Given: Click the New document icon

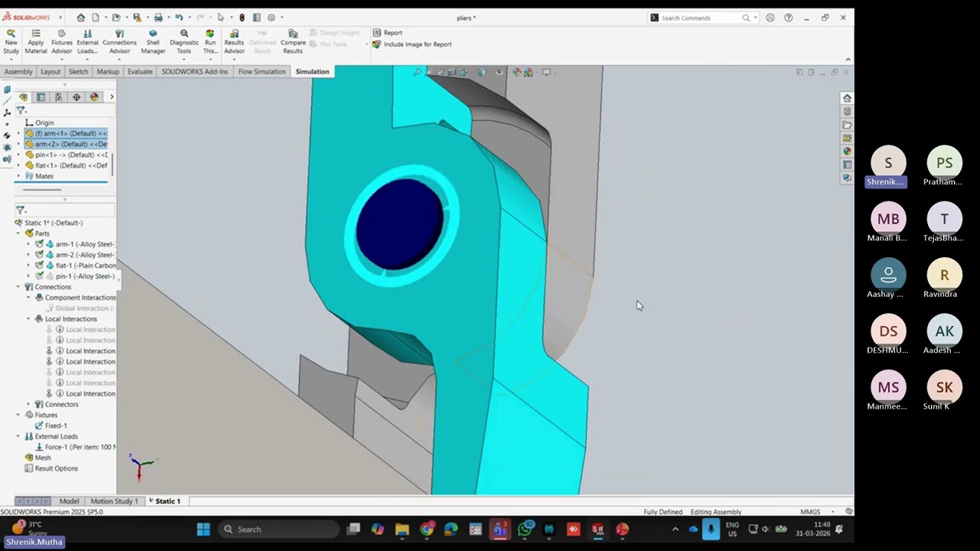Looking at the screenshot, I should pos(96,18).
